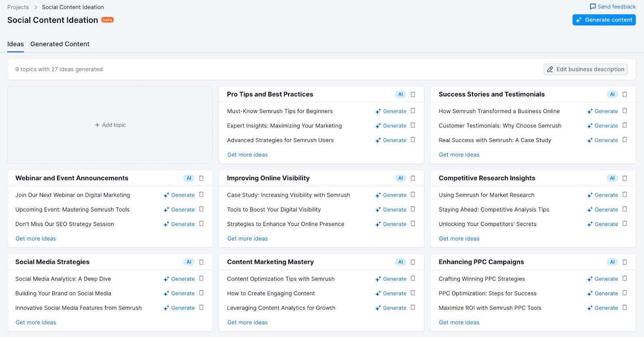Delete 'Unlocking Your Competitors' Secrets' idea

click(624, 224)
